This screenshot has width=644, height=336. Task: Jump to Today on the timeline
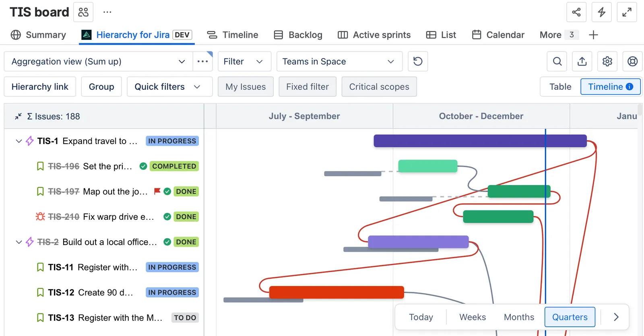421,317
